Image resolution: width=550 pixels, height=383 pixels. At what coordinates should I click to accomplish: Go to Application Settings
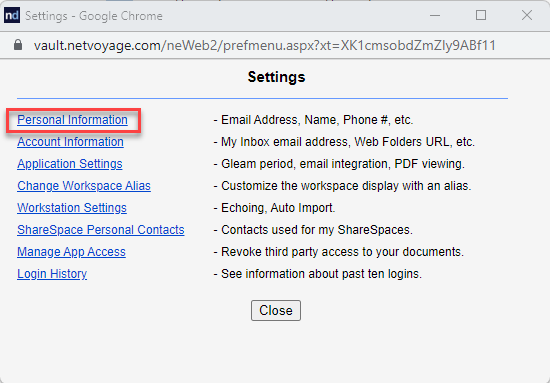(70, 164)
